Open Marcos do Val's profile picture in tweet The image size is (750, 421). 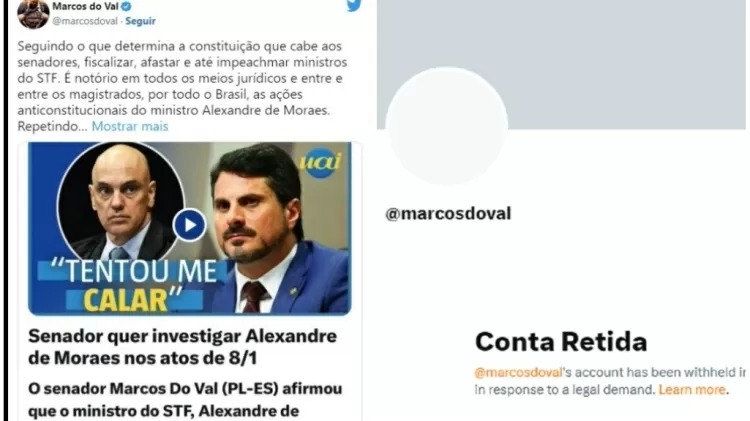(33, 13)
